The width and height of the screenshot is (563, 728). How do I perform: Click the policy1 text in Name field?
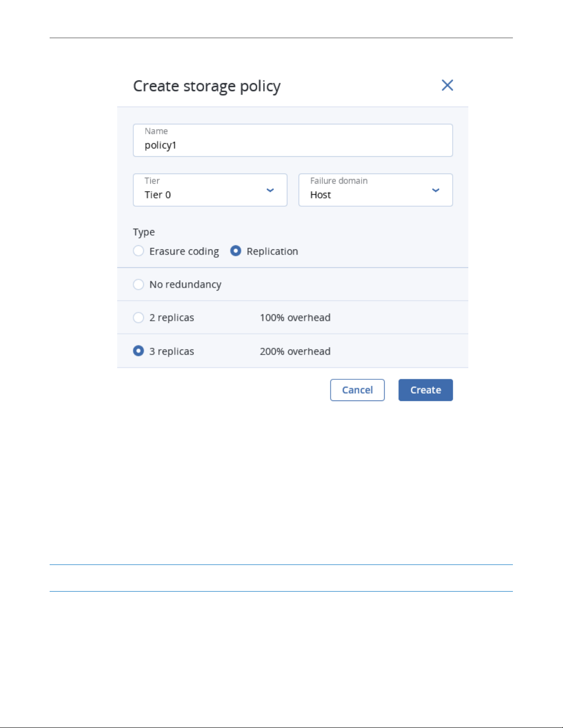(160, 146)
